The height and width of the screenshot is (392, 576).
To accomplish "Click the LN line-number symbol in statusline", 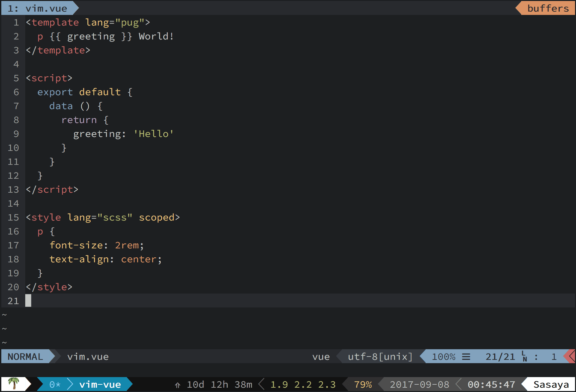I will pos(524,357).
